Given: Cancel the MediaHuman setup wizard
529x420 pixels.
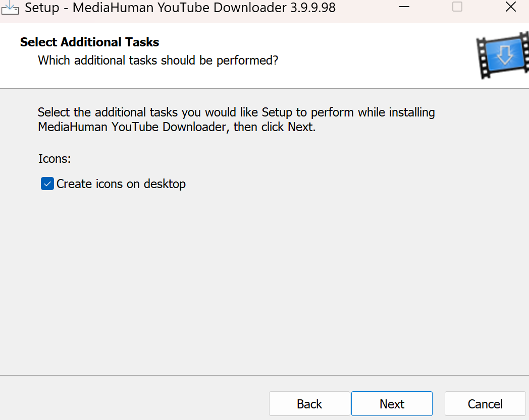Looking at the screenshot, I should point(485,404).
